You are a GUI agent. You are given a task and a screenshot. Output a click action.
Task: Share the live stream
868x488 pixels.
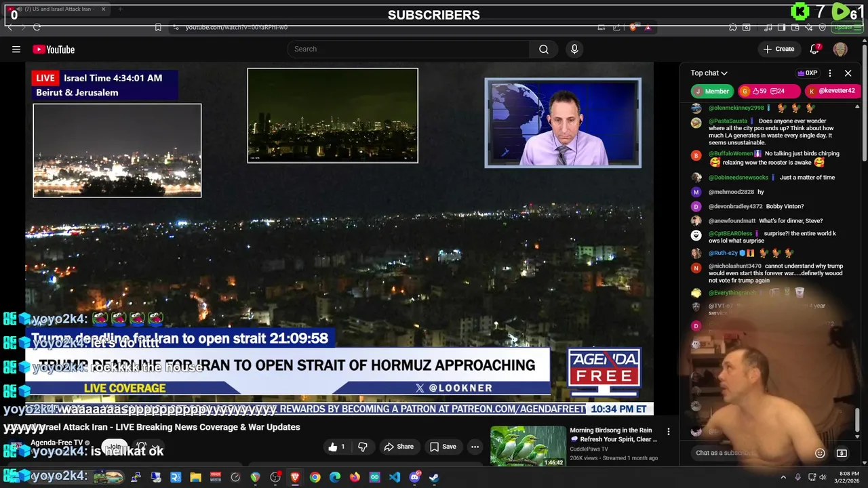(x=399, y=447)
